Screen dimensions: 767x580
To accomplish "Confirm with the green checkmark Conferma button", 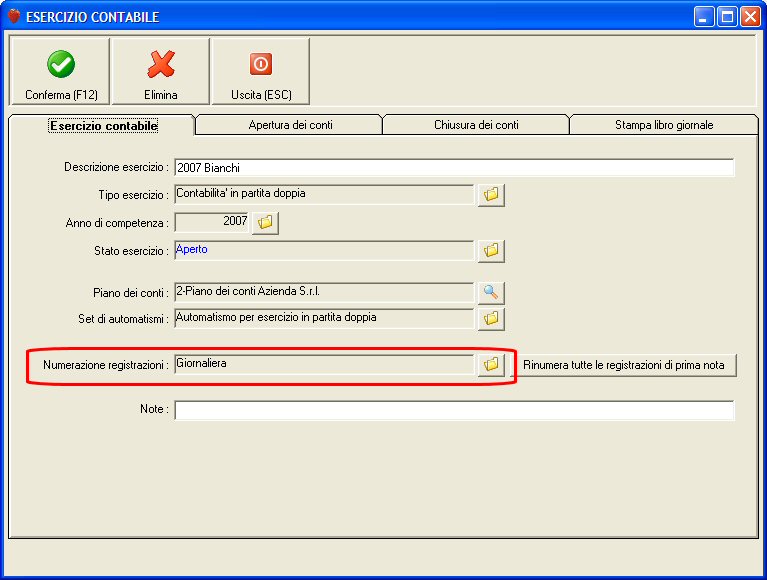I will click(60, 71).
